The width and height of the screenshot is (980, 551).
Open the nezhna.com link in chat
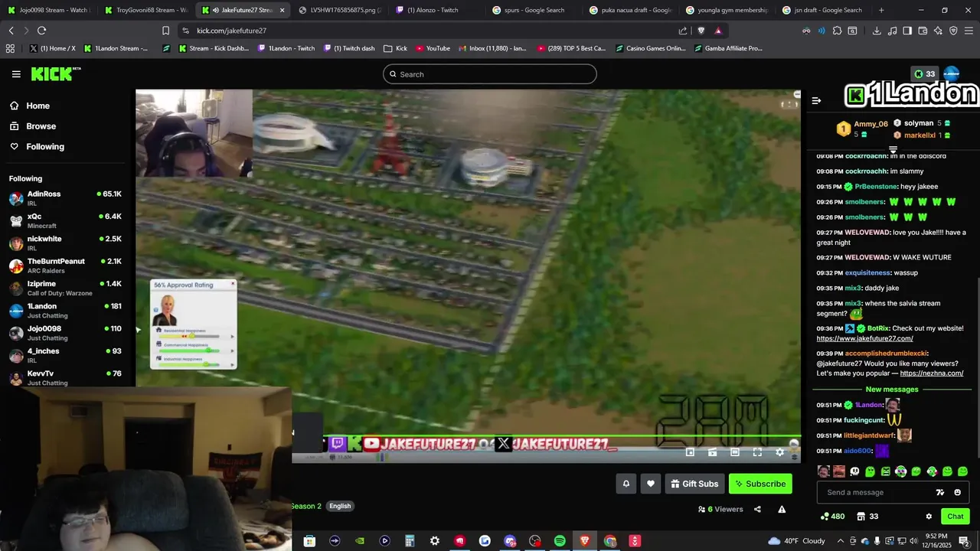pyautogui.click(x=931, y=373)
